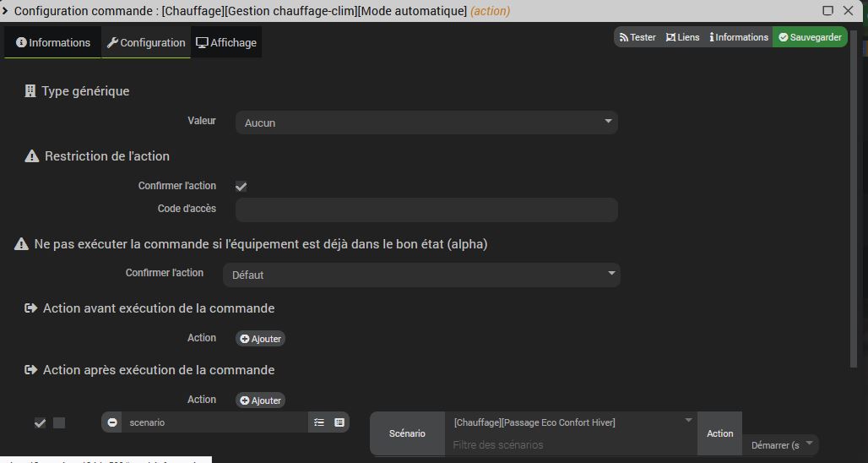
Task: Click Ajouter under Action après exécution
Action: (261, 400)
